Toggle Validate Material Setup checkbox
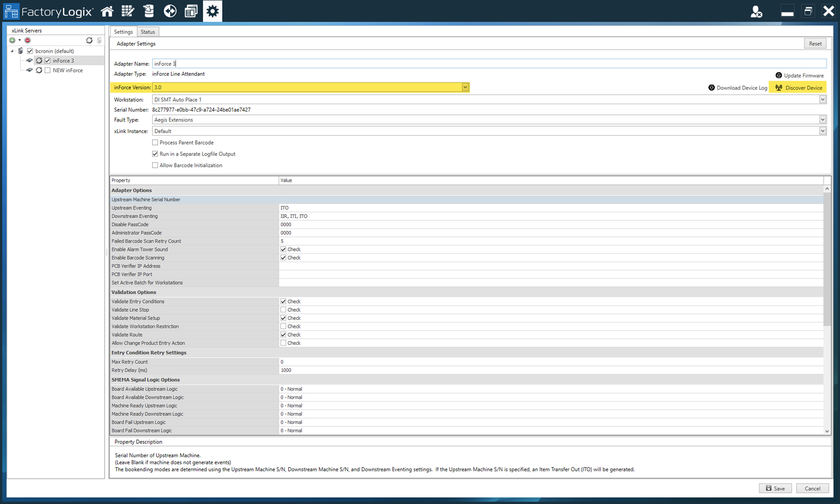 [283, 318]
